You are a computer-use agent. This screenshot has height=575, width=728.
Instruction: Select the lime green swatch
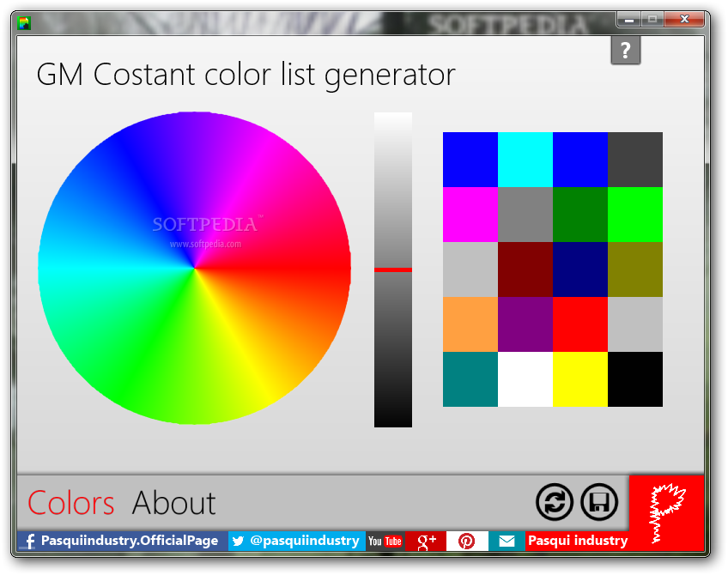click(x=635, y=215)
